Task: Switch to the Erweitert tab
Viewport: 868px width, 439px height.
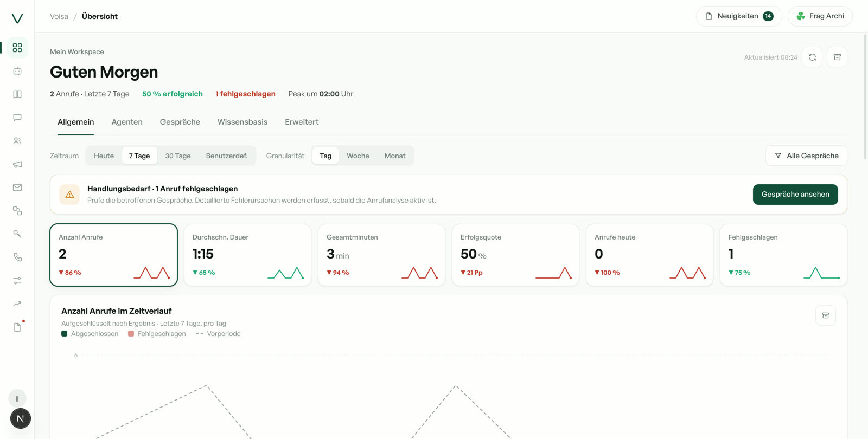Action: 302,122
